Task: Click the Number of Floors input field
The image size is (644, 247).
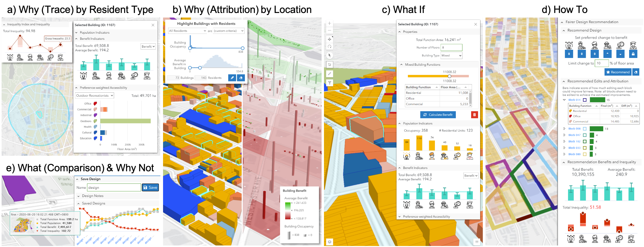Action: pos(451,47)
